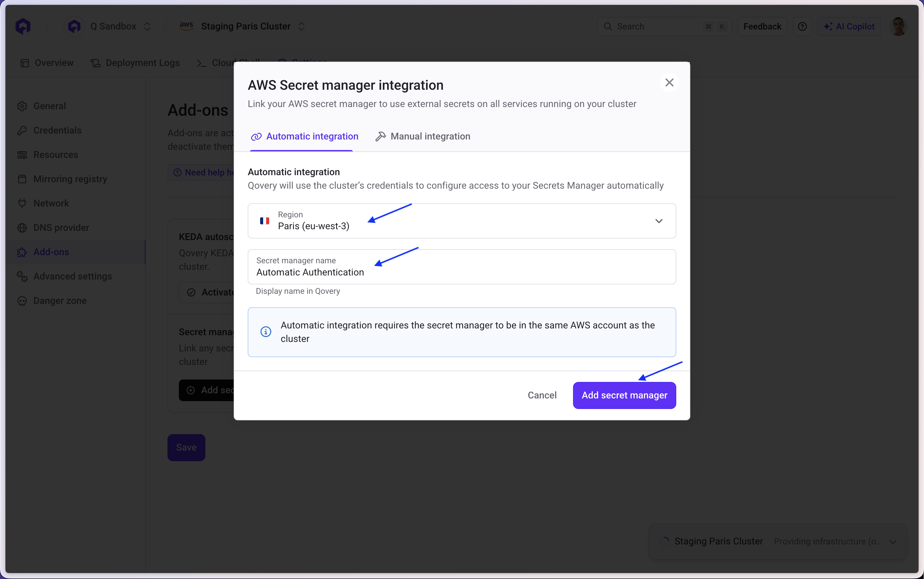Click the Add secret manager plus button behind dialog
Viewport: 924px width, 579px height.
[206, 390]
